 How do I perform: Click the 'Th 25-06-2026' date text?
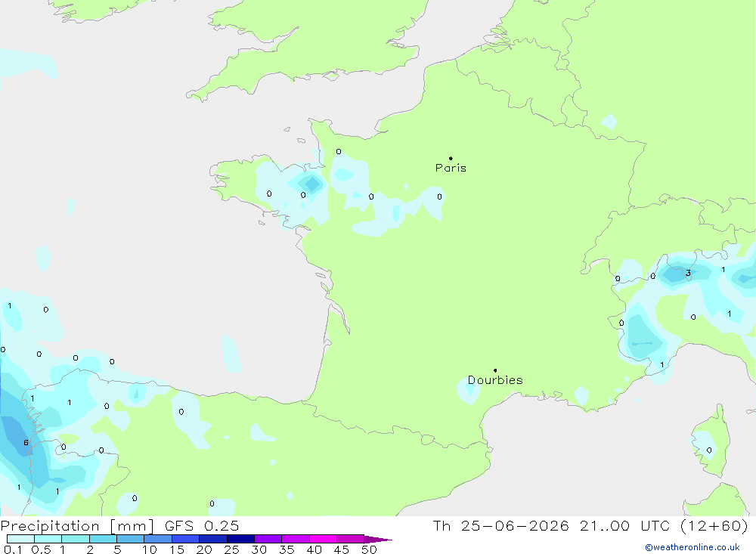pos(501,525)
